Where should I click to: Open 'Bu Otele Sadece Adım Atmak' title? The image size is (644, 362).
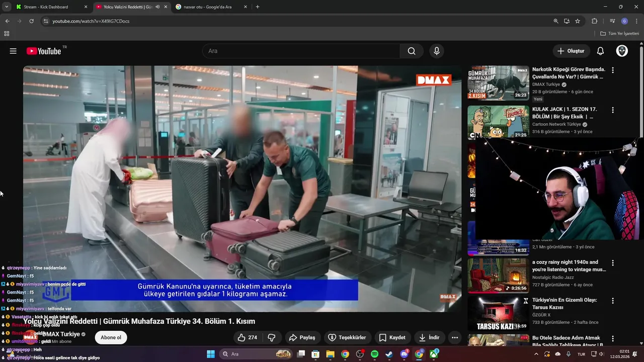[568, 341]
